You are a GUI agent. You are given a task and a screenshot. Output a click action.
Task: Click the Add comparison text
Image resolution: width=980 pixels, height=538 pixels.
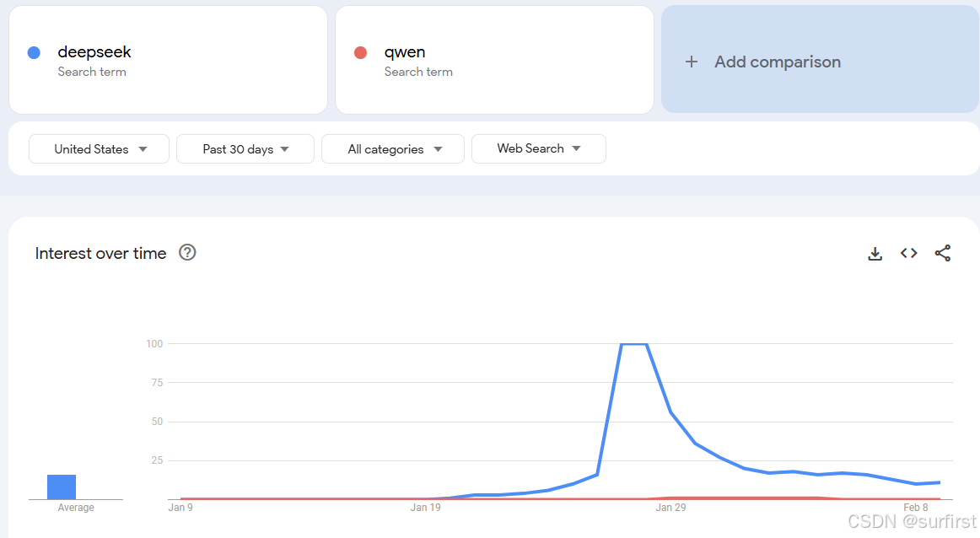tap(777, 62)
